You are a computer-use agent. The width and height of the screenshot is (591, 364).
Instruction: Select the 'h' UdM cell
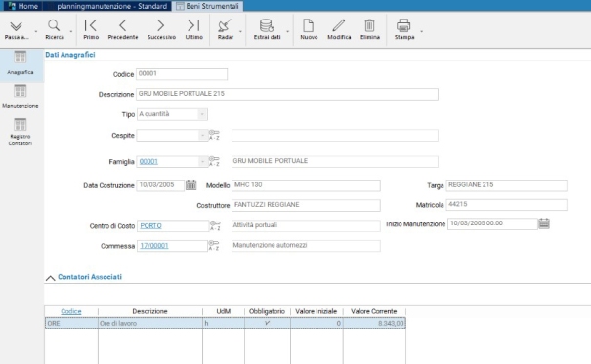click(224, 323)
